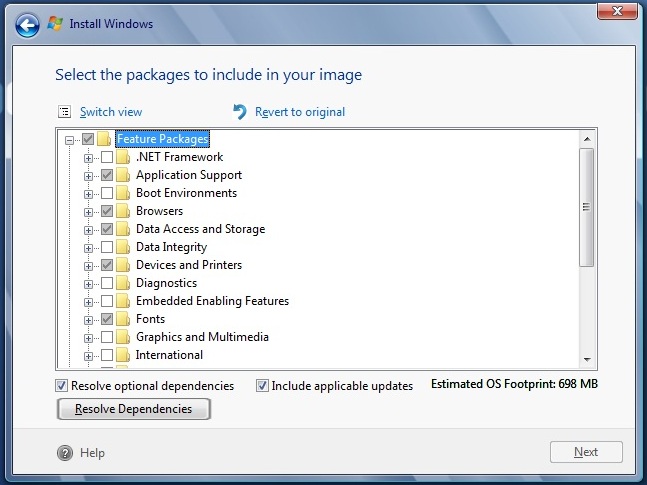Select the Feature Packages root folder icon
The image size is (647, 485).
[x=104, y=139]
